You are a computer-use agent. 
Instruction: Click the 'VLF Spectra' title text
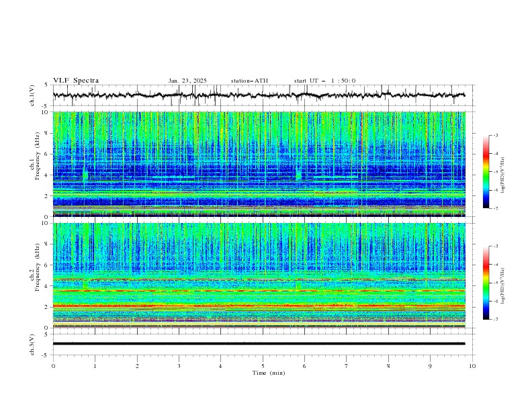coord(76,81)
